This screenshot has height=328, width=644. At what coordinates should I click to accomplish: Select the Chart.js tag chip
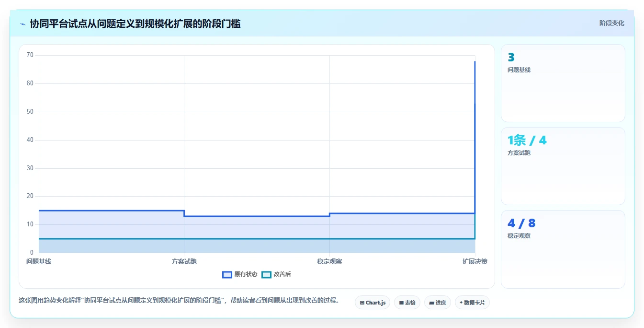click(x=373, y=303)
